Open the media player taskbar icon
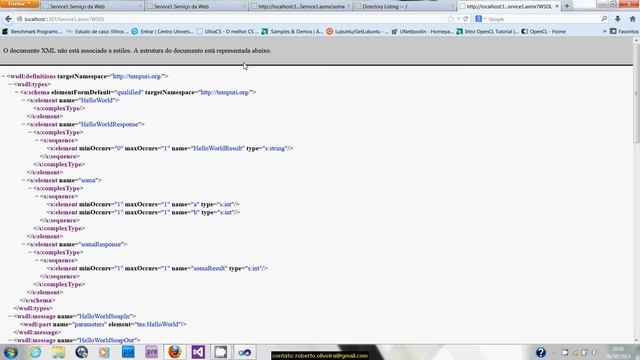The width and height of the screenshot is (640, 360). tap(104, 352)
